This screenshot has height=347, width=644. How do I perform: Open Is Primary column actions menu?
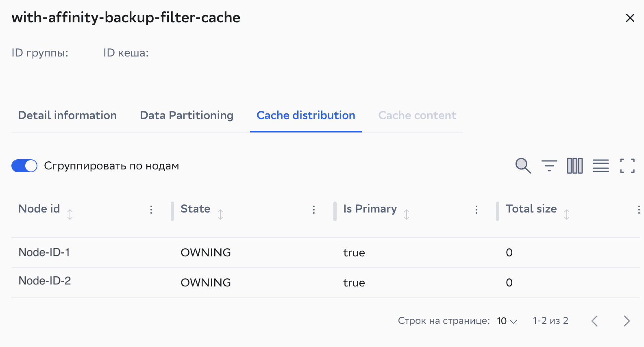point(476,210)
